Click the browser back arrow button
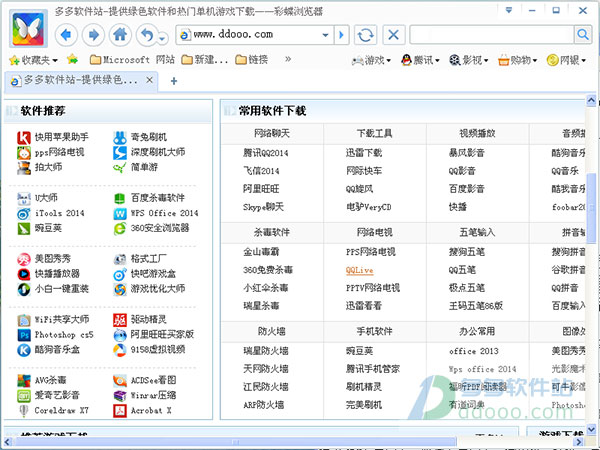 [66, 35]
